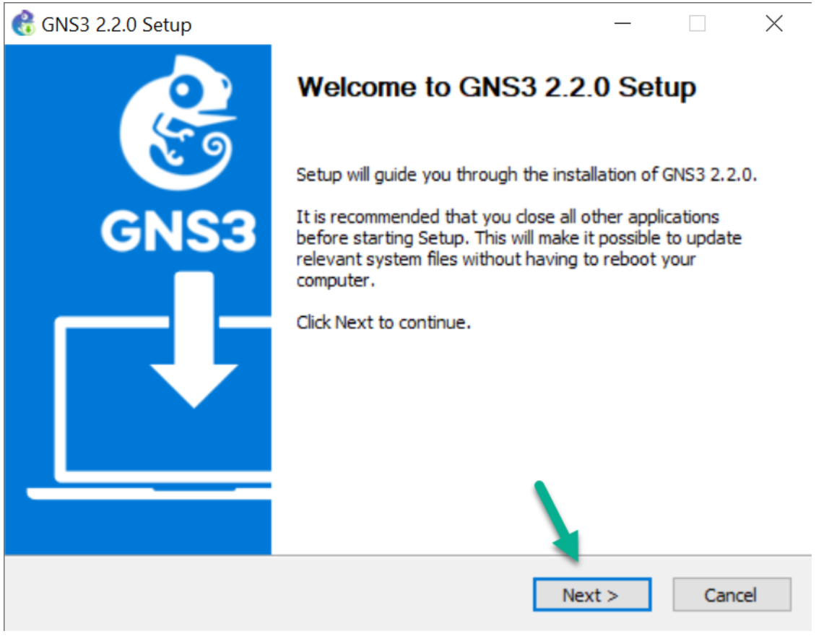
Task: Click the paragraph beginning "It is recommended that you close"
Action: click(519, 248)
